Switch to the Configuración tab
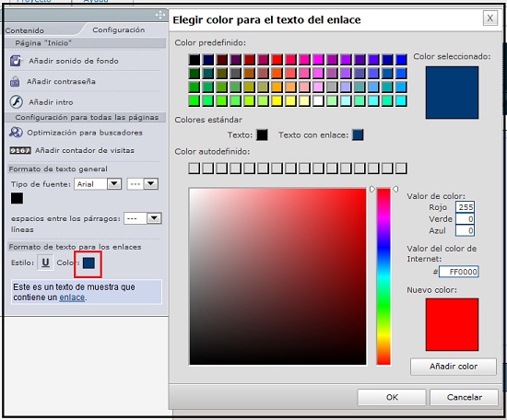Viewport: 507px width, 420px height. tap(119, 29)
